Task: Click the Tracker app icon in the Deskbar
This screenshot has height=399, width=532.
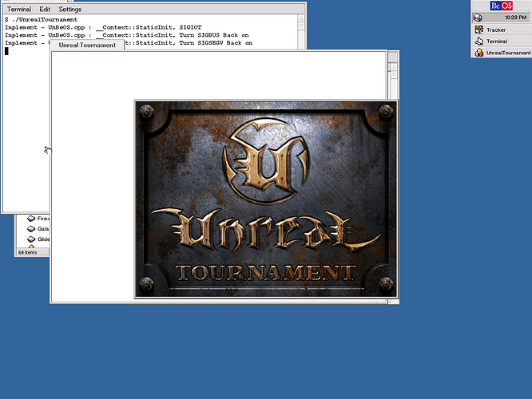Action: 478,30
